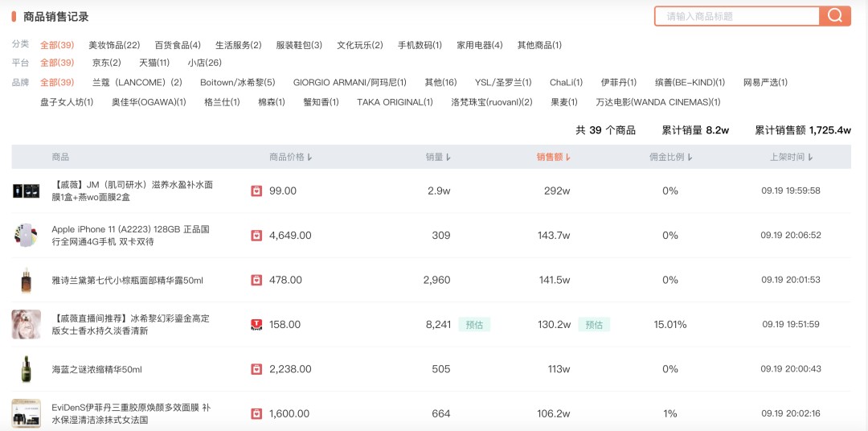This screenshot has height=431, width=868.
Task: Open the EviDenS mask thumbnail
Action: click(x=26, y=413)
